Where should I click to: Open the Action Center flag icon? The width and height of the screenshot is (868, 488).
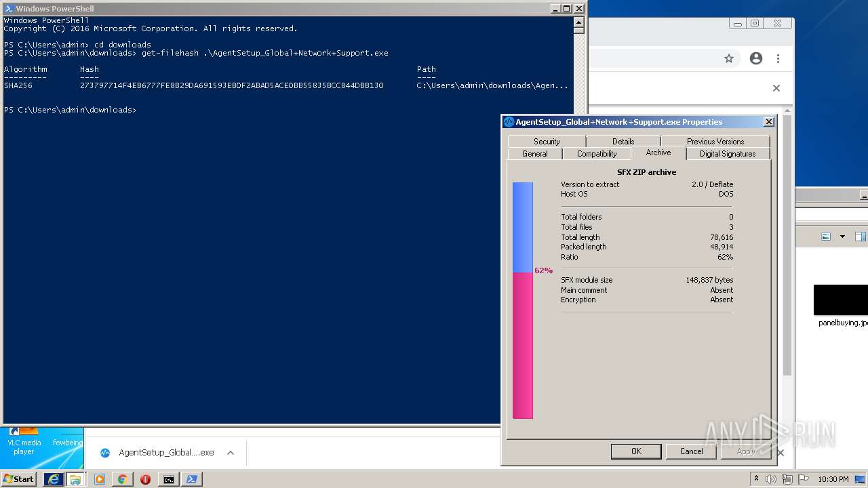804,479
